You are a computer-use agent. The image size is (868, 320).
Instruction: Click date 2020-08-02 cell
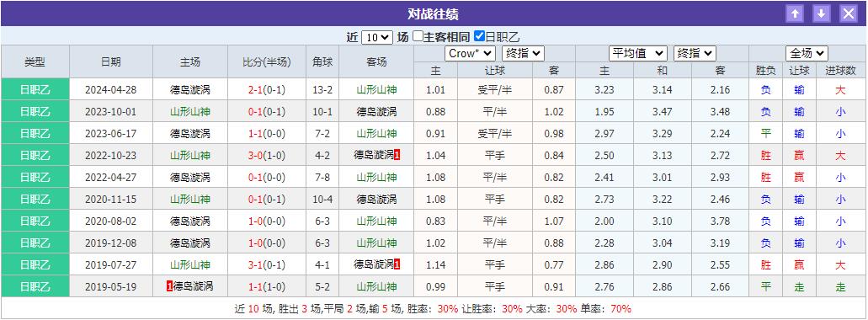(111, 221)
